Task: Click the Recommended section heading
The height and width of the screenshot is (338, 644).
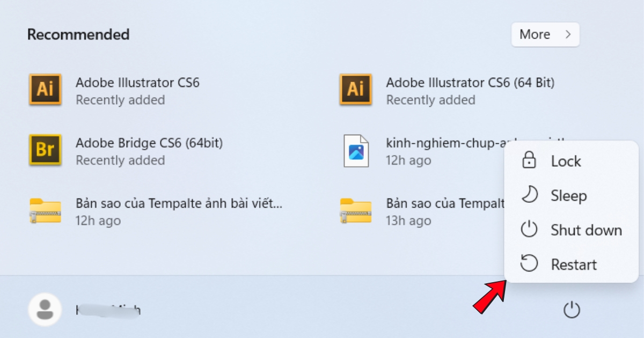Action: (78, 34)
